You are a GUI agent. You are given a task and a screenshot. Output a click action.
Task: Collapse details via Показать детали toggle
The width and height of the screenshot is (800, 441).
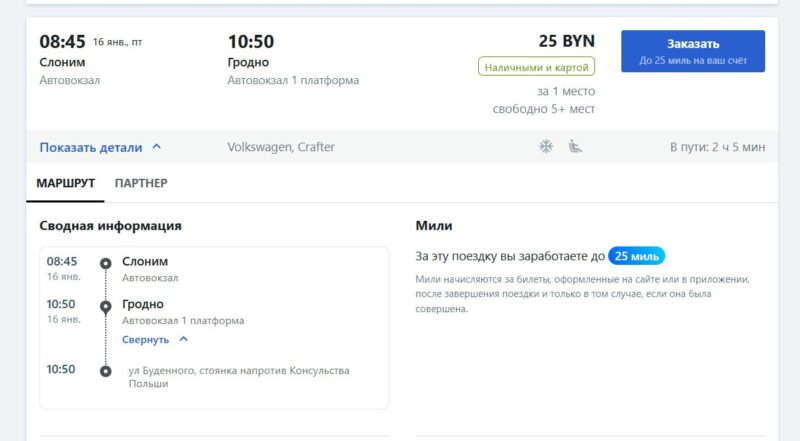click(x=100, y=147)
